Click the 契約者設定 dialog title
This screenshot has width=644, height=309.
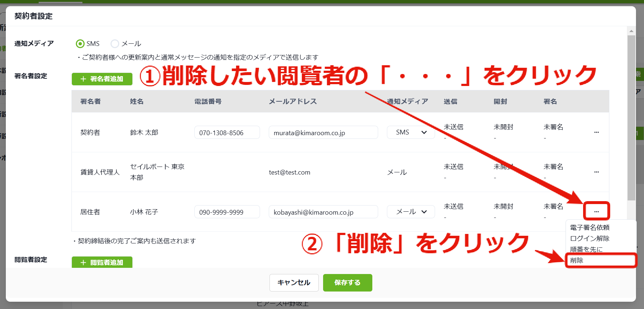click(x=34, y=16)
